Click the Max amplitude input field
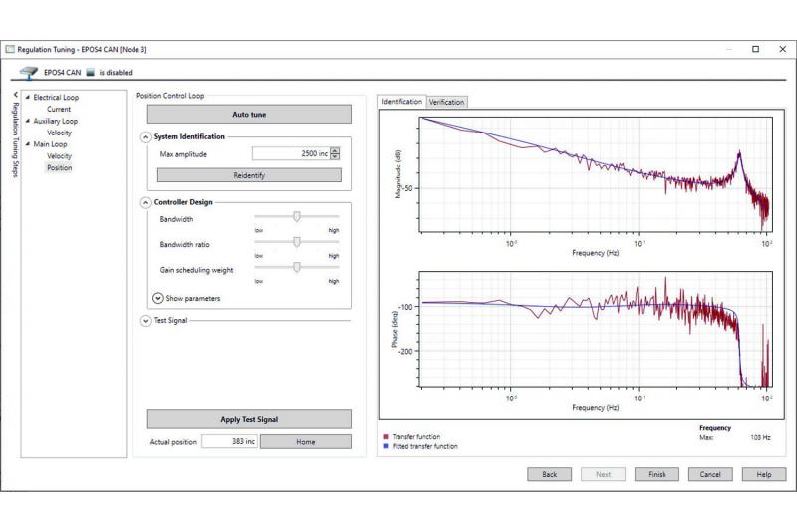797x532 pixels. click(290, 153)
